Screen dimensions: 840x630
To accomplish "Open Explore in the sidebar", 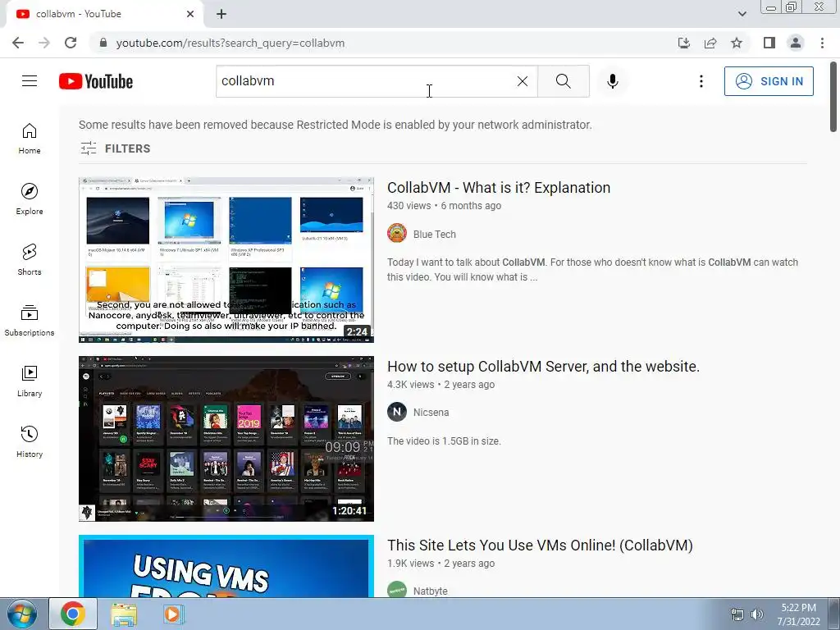I will [30, 199].
